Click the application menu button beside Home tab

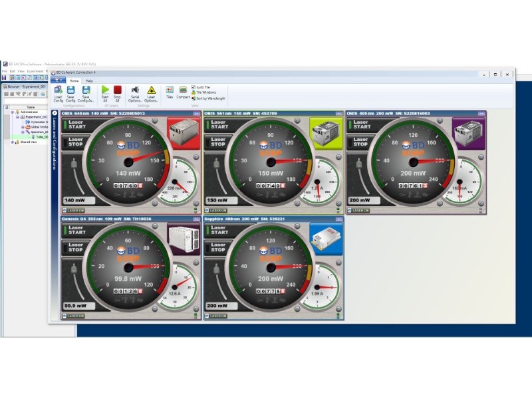pyautogui.click(x=58, y=80)
